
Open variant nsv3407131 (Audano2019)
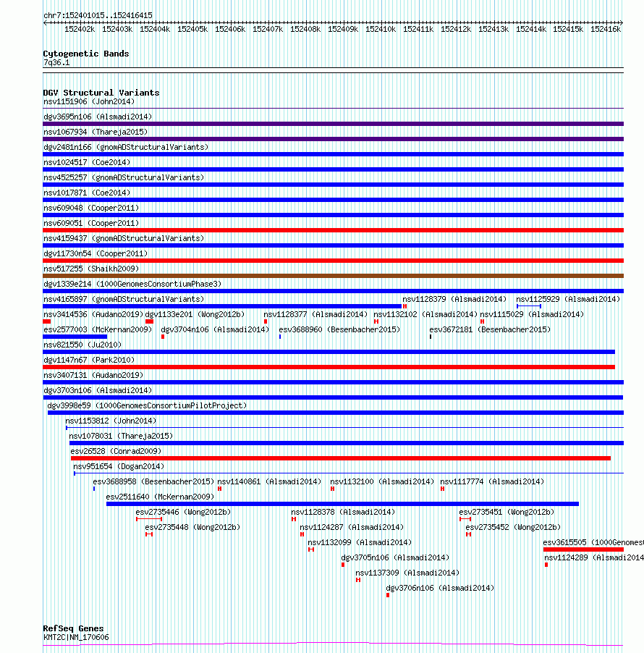[x=93, y=375]
